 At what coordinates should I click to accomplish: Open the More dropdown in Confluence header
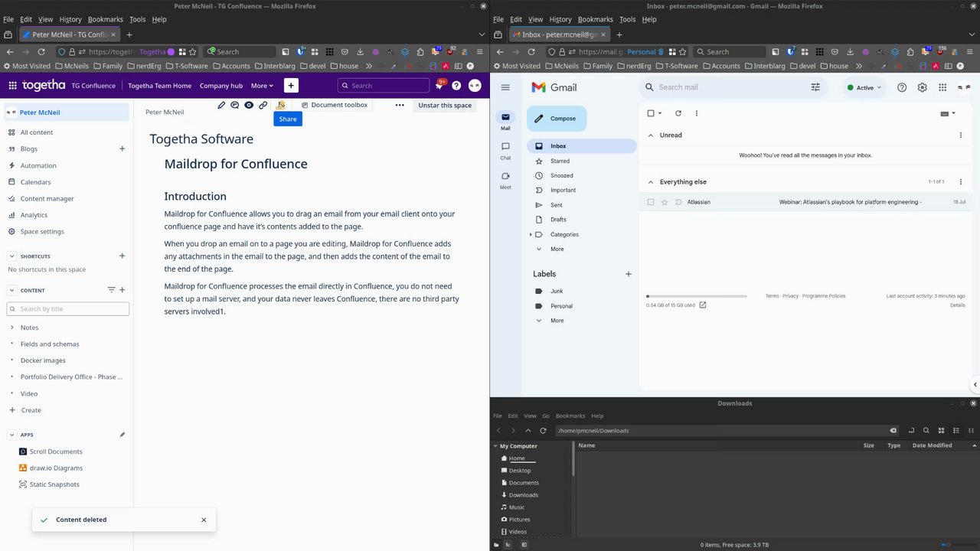click(262, 86)
